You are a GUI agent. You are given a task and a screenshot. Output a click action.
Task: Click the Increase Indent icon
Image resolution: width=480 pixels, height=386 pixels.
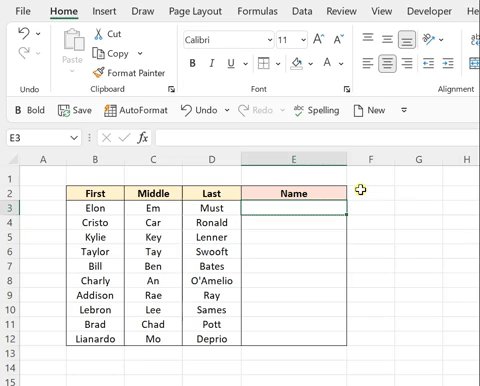(448, 63)
